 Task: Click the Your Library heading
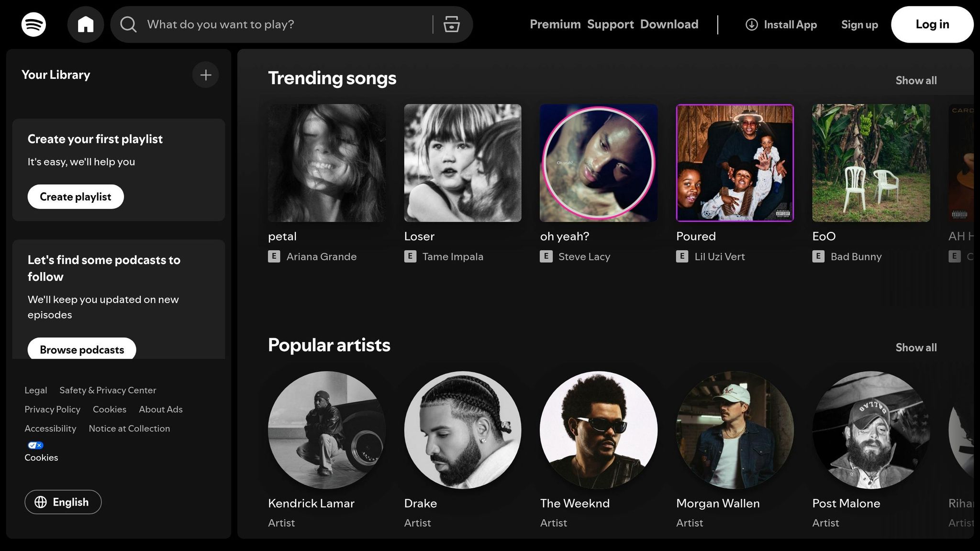56,75
